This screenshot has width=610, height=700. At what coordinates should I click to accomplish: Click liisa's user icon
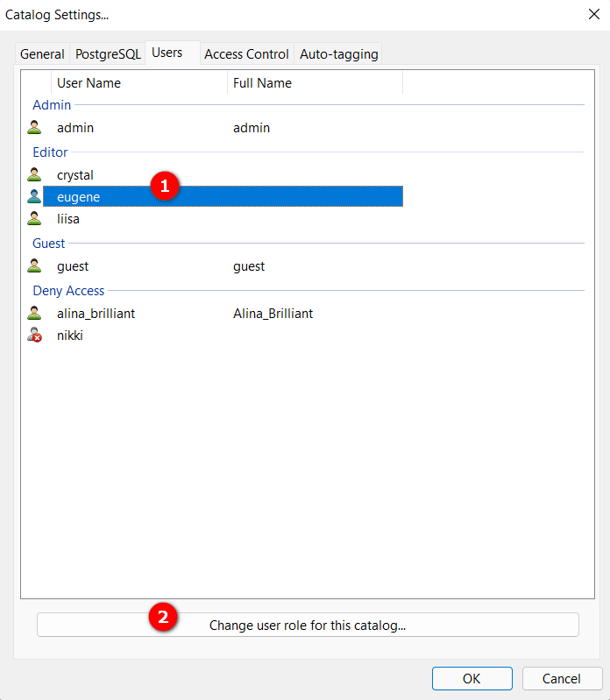pyautogui.click(x=34, y=219)
